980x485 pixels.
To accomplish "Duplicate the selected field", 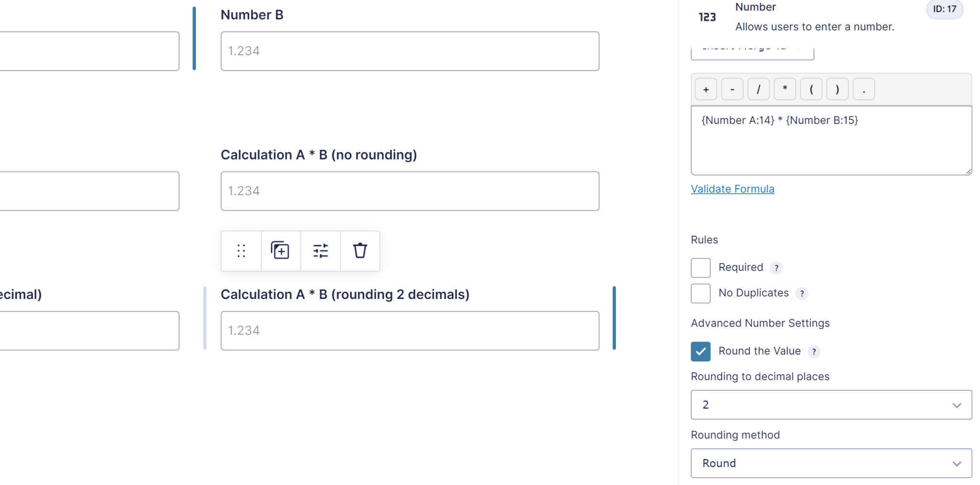I will tap(280, 251).
